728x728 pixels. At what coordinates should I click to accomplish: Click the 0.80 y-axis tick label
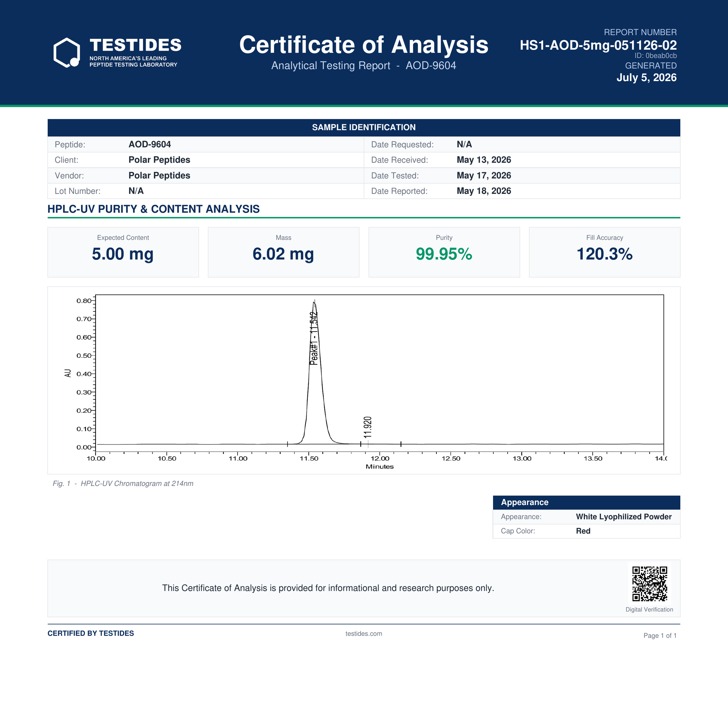click(84, 301)
